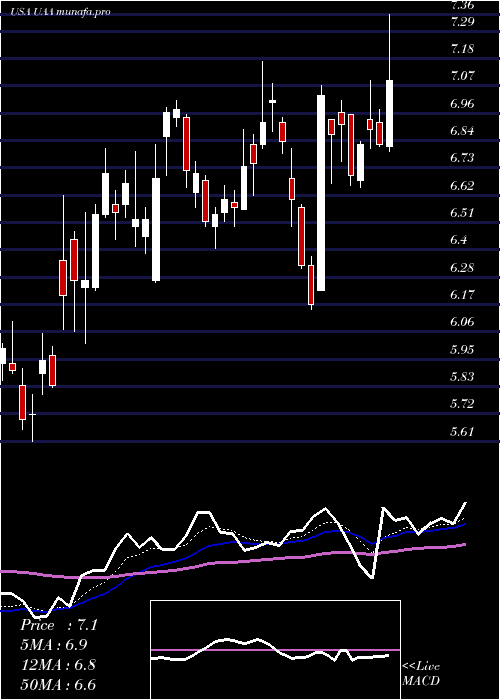Click the 5.83 price axis label
This screenshot has width=500, height=700.
(462, 377)
